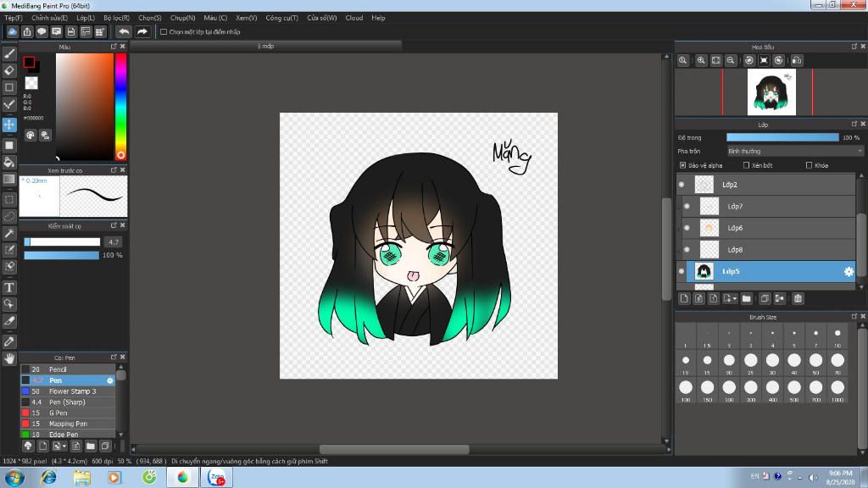
Task: Toggle the 'Bảo vệ alpha' checkbox
Action: (x=682, y=165)
